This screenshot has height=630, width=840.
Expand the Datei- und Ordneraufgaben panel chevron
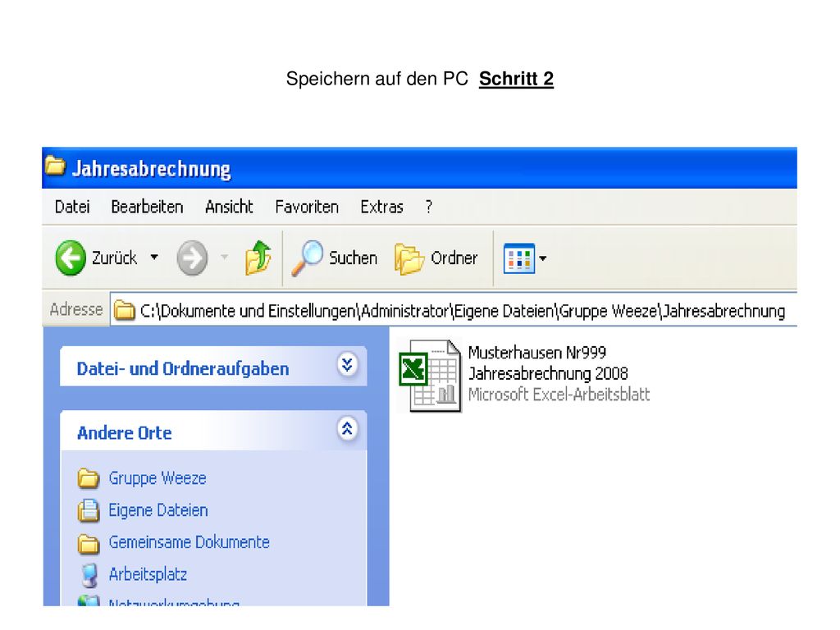(347, 365)
